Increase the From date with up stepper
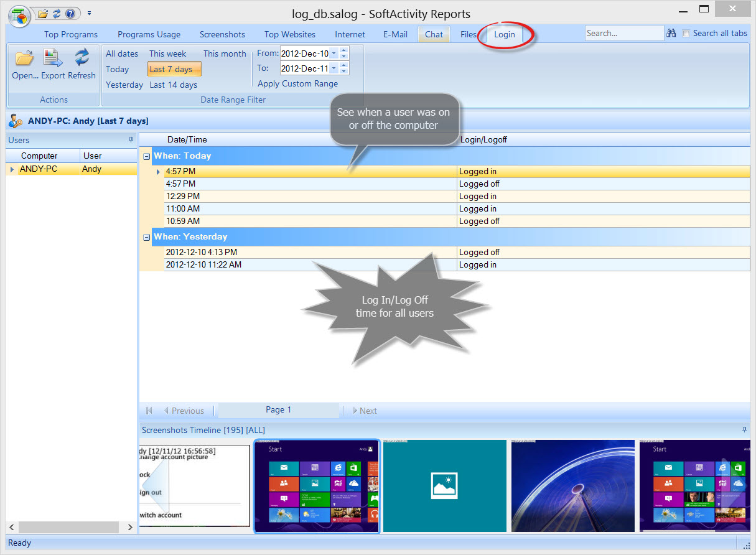The image size is (756, 555). [344, 50]
